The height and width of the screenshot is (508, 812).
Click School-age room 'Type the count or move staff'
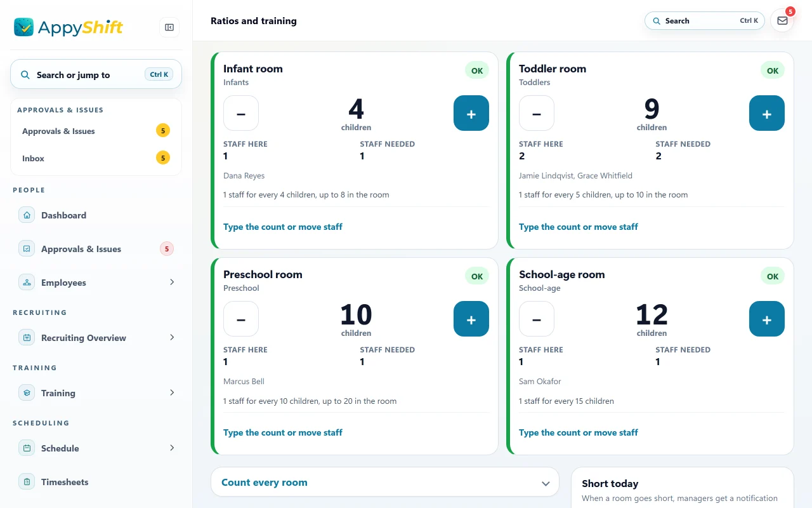coord(579,432)
